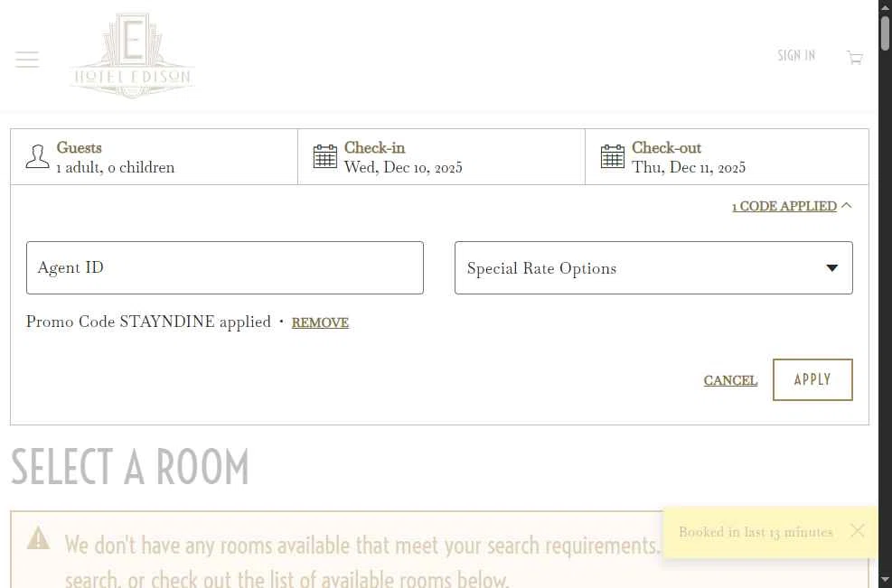Click the Hotel Edison logo
The height and width of the screenshot is (588, 892).
pos(132,56)
